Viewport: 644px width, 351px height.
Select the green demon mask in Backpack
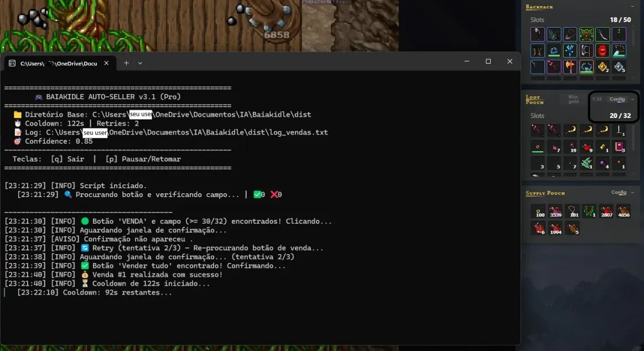(586, 34)
